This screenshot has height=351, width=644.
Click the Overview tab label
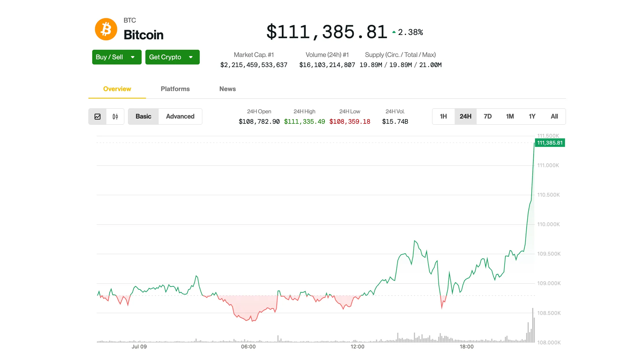(x=117, y=89)
